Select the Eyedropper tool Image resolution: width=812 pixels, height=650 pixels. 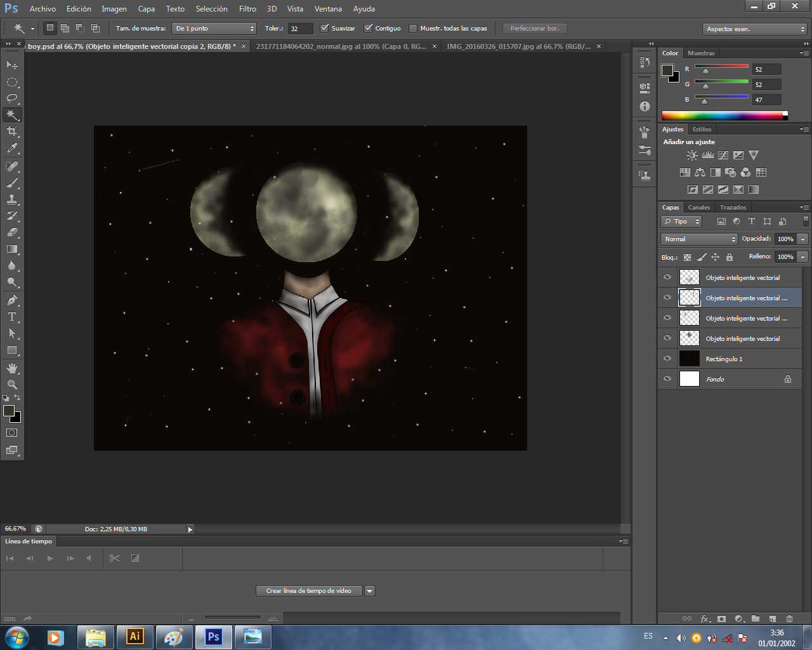[12, 149]
